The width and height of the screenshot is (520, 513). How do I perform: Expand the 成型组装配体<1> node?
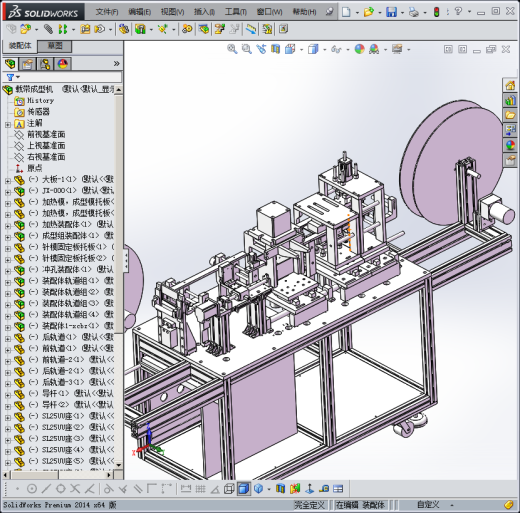click(8, 237)
